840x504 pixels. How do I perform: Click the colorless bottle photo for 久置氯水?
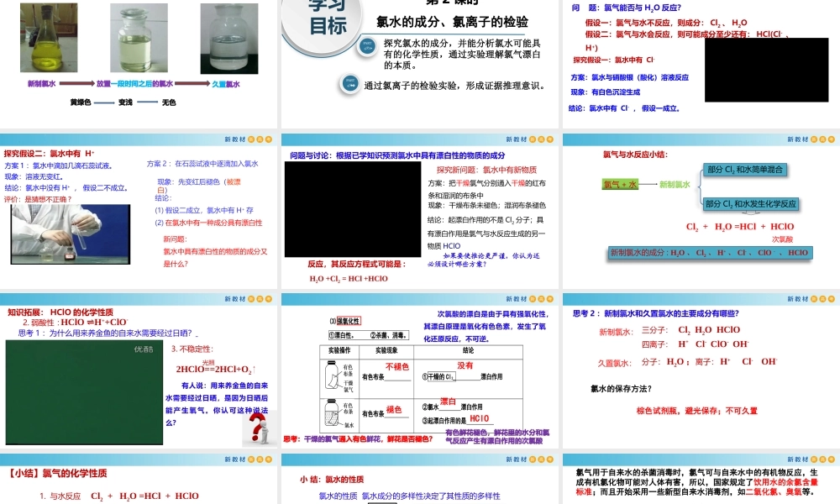(x=229, y=39)
